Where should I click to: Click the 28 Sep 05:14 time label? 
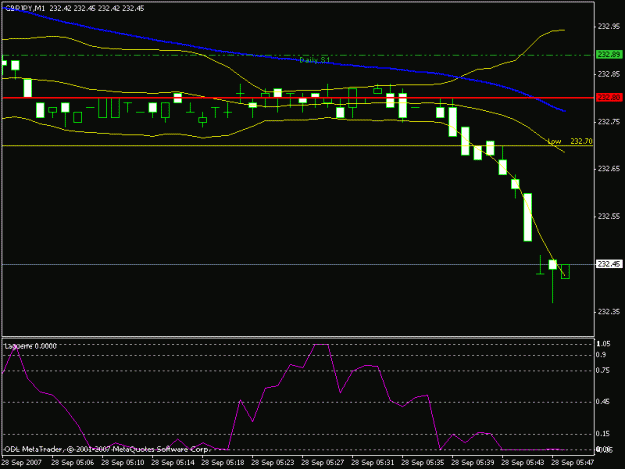click(173, 463)
